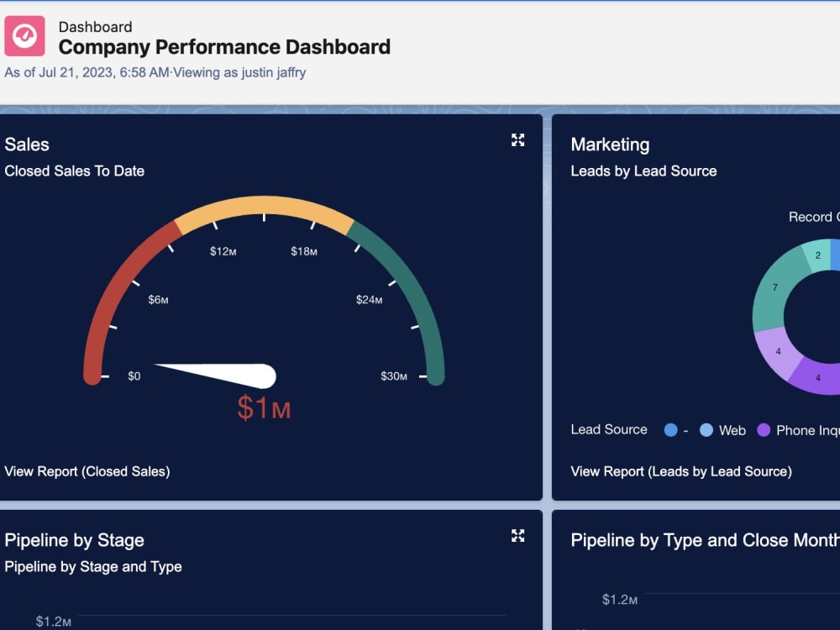Open the Dashboard breadcrumb label
The width and height of the screenshot is (840, 630).
click(95, 26)
